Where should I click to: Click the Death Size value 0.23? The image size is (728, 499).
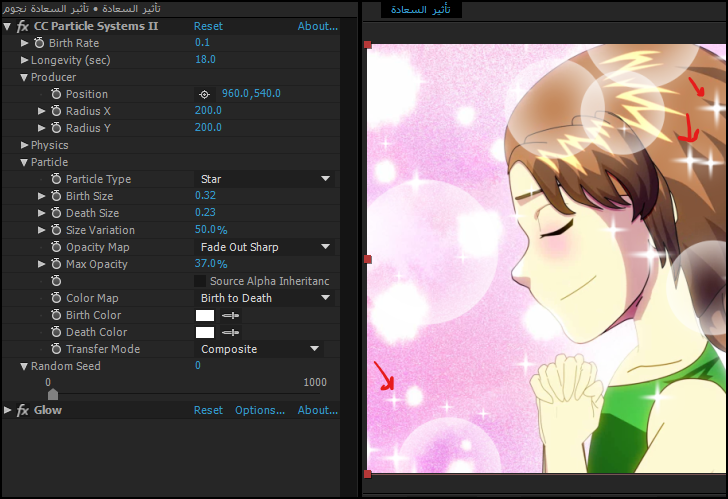(205, 212)
